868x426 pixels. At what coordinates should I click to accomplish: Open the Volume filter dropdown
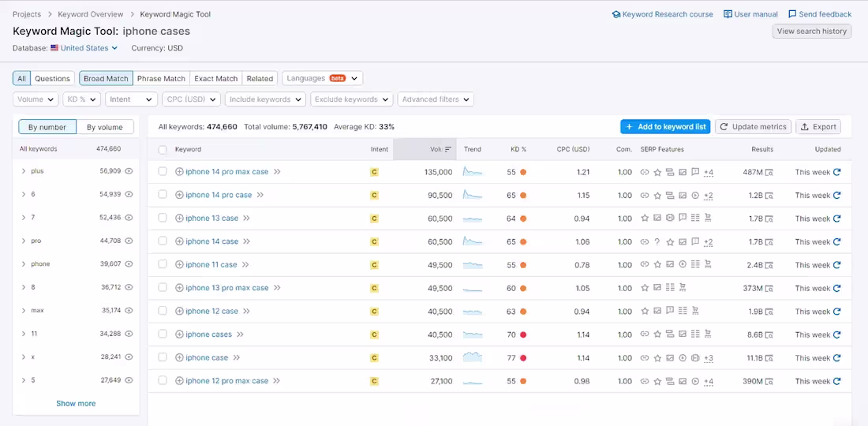[36, 99]
